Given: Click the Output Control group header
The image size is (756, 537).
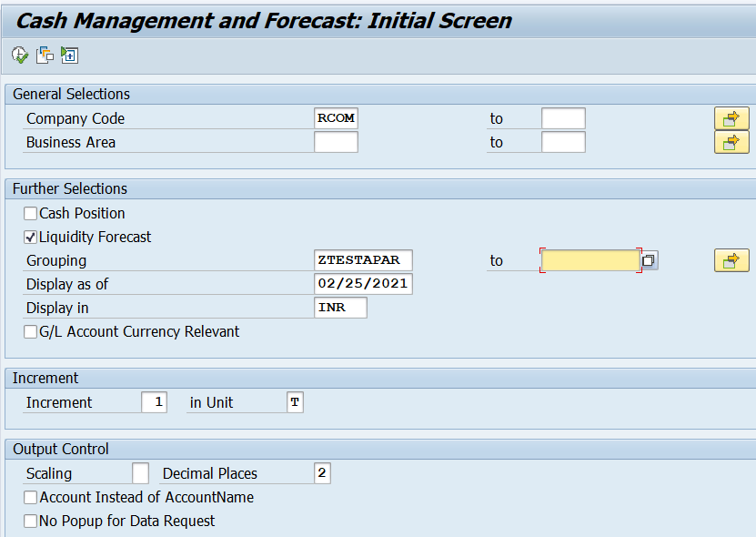Looking at the screenshot, I should pyautogui.click(x=61, y=450).
